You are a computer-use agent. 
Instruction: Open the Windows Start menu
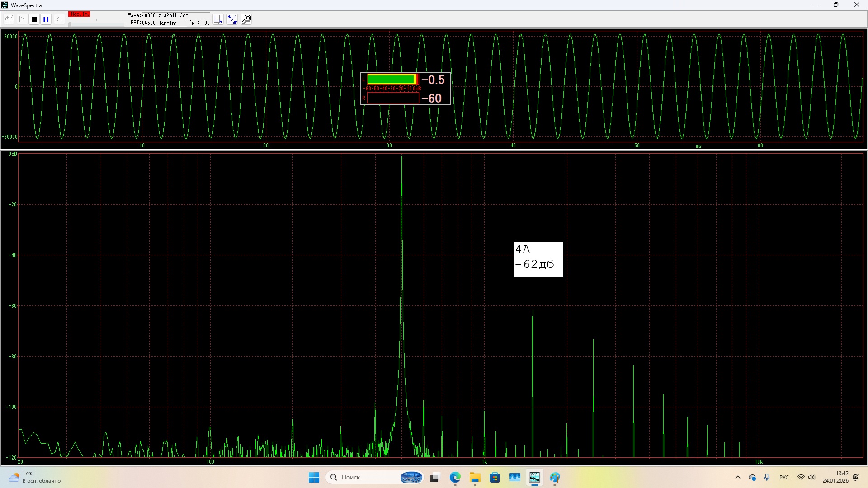pos(314,477)
